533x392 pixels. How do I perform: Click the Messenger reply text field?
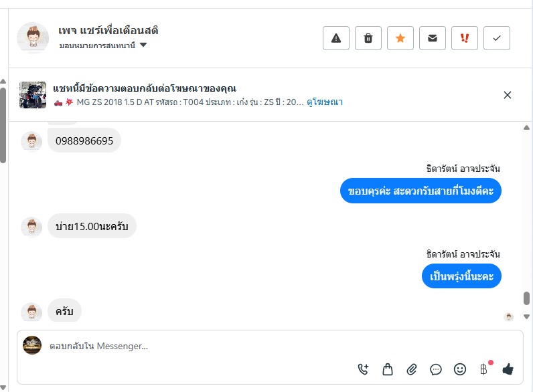click(201, 346)
